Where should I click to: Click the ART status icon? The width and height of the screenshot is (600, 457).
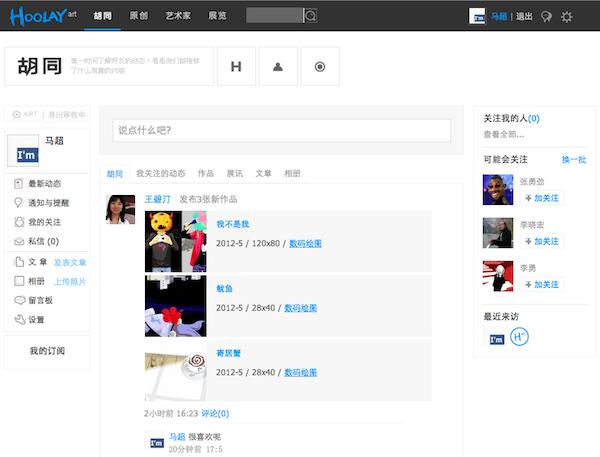pos(17,114)
